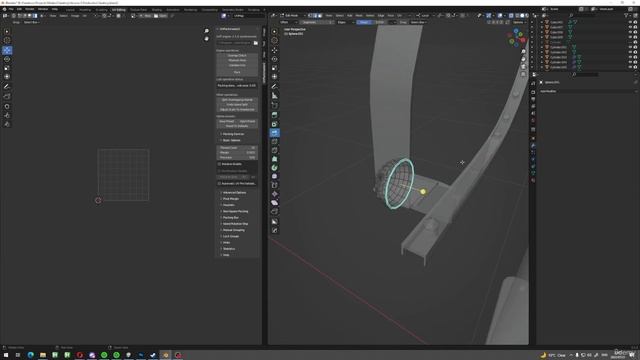Select the Grab tool in UV editor toolbar
640x360 pixels.
(7, 106)
